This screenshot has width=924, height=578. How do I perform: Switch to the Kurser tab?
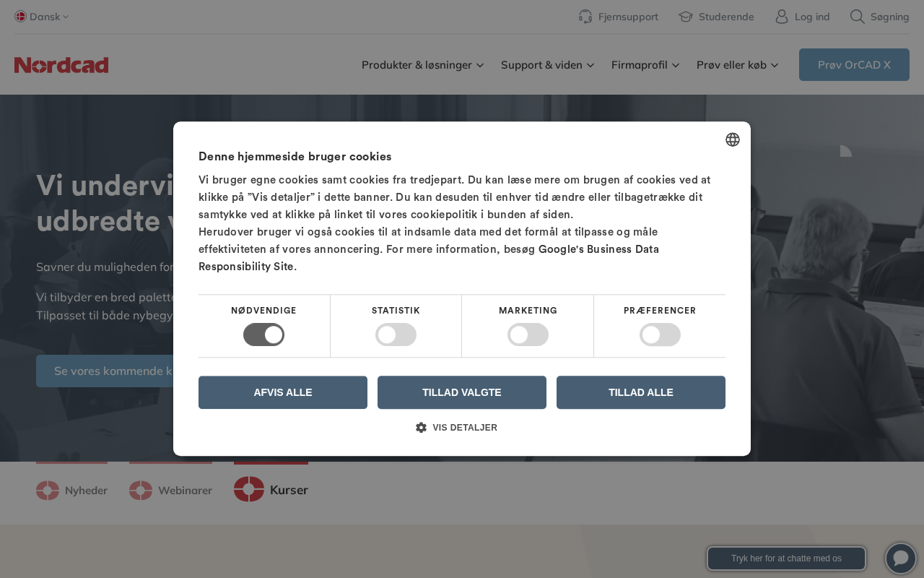pyautogui.click(x=271, y=490)
